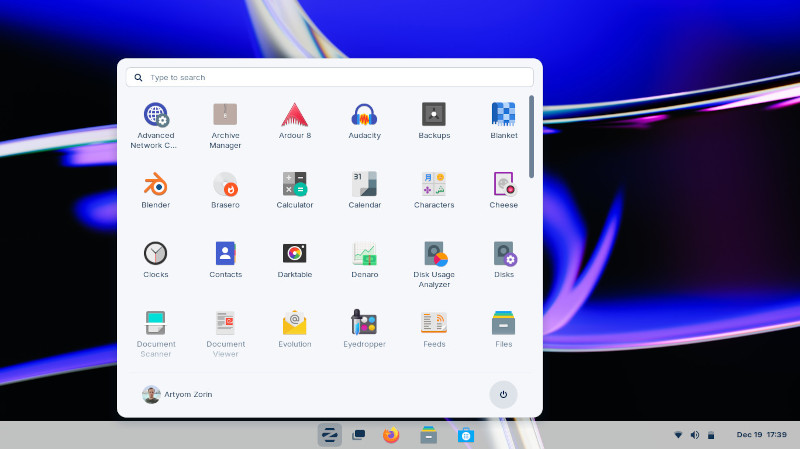Open the Blender app icon
This screenshot has height=449, width=800.
pyautogui.click(x=155, y=184)
